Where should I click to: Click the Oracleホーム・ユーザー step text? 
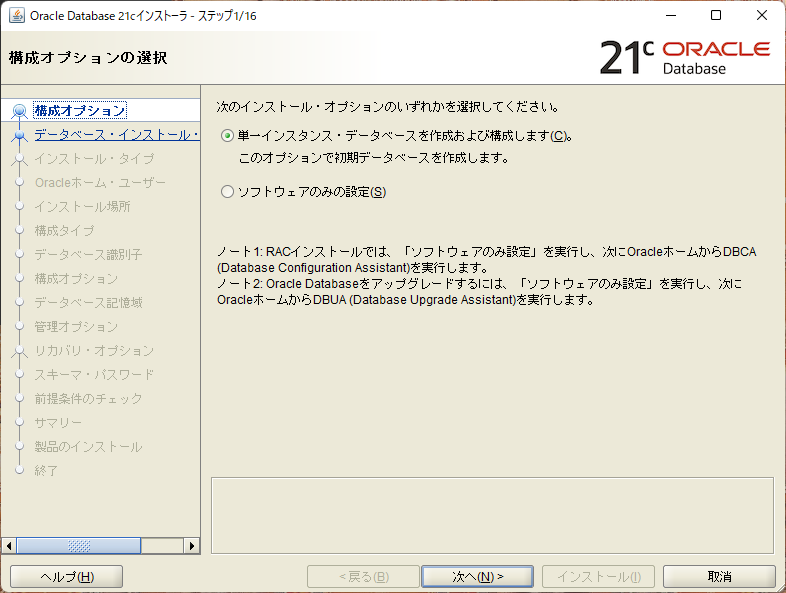[100, 182]
